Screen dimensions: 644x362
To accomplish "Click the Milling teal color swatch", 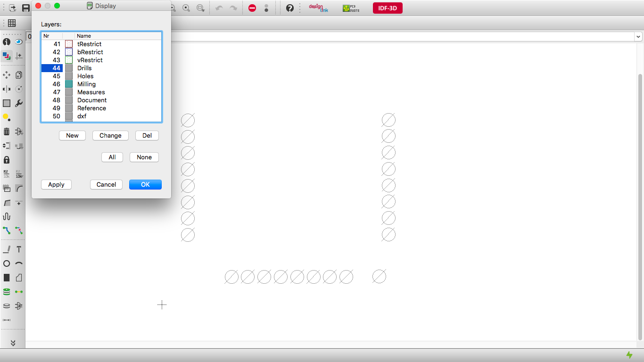I will pos(69,84).
